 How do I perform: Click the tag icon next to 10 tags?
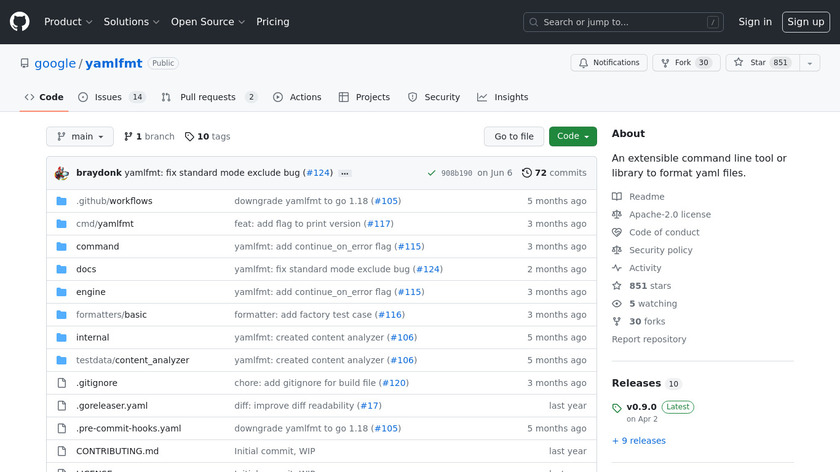pos(189,137)
